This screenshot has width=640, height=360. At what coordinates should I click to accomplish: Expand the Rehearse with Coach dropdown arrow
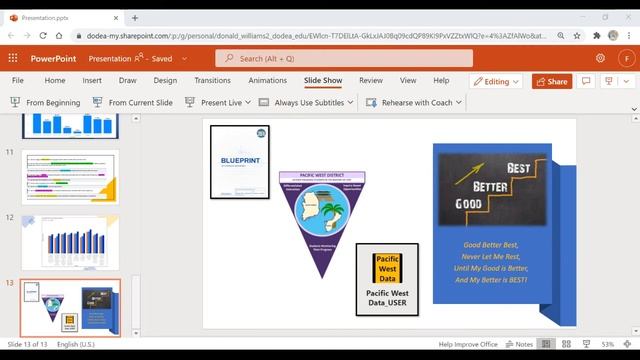click(459, 102)
